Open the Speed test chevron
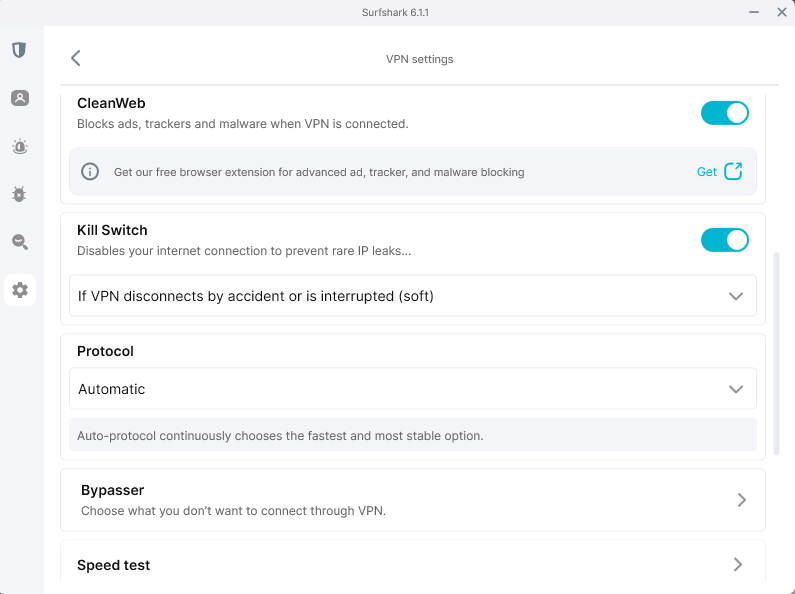 [x=738, y=565]
